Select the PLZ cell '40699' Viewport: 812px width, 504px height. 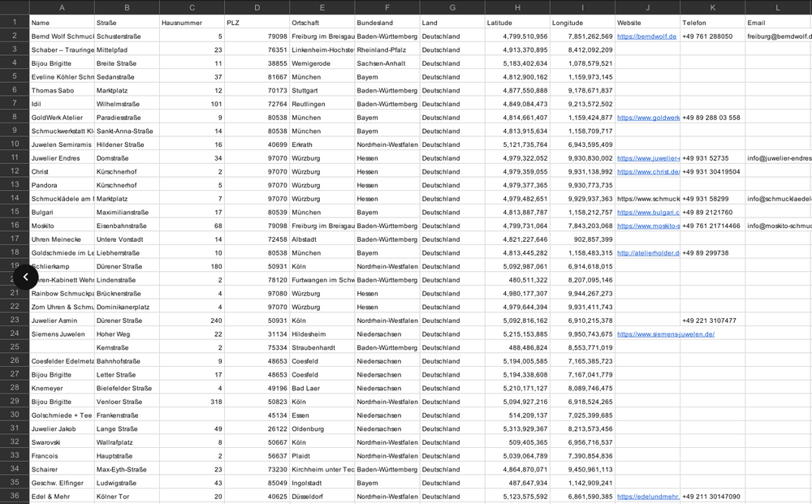(257, 144)
